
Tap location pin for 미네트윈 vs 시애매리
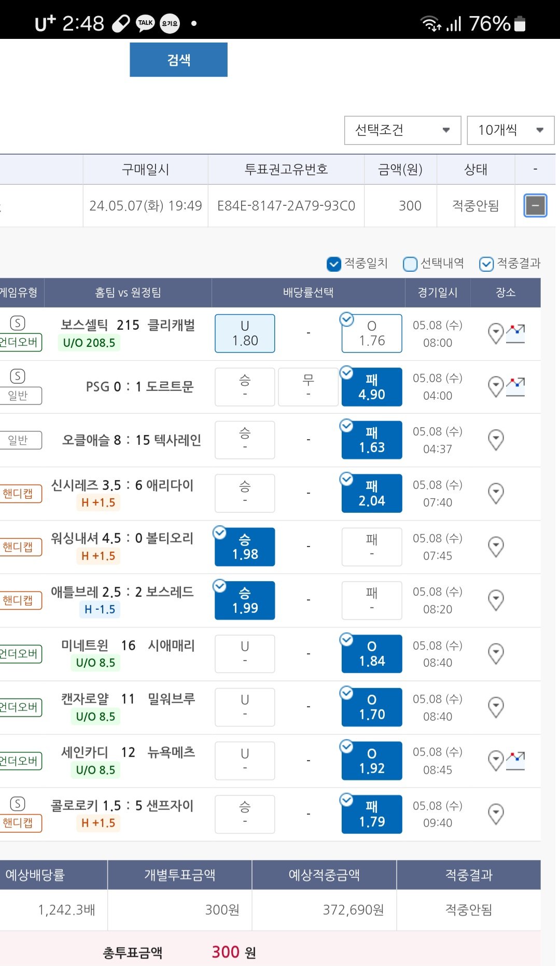tap(496, 653)
